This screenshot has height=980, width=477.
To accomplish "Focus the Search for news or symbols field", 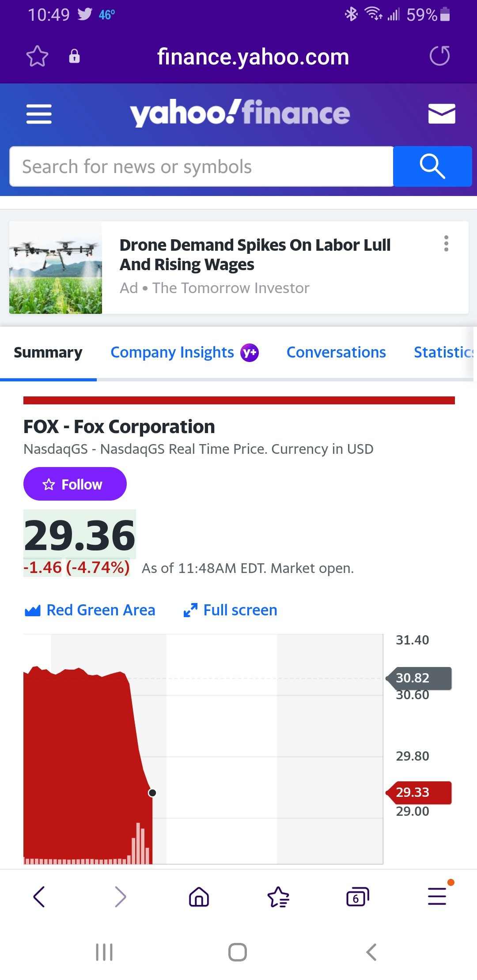I will [201, 166].
